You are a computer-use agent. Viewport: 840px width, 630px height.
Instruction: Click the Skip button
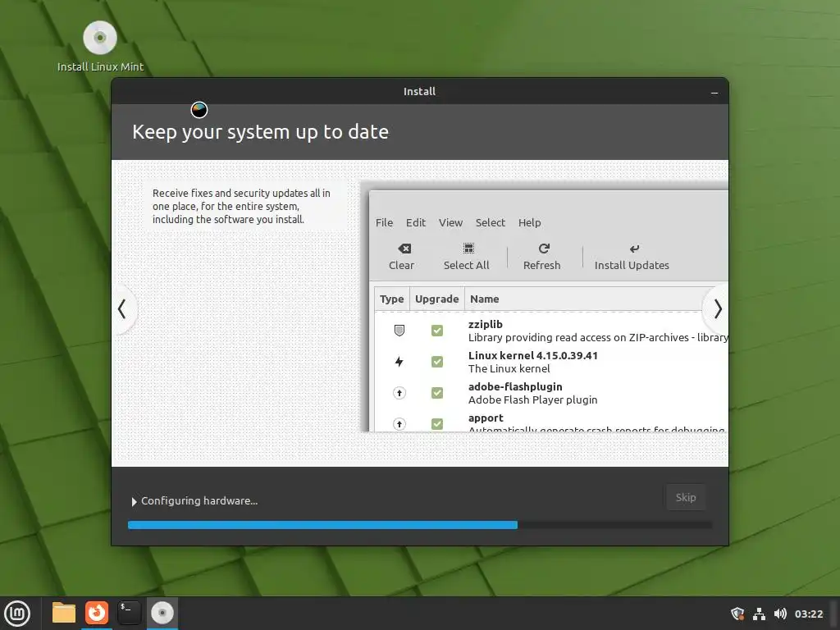686,497
